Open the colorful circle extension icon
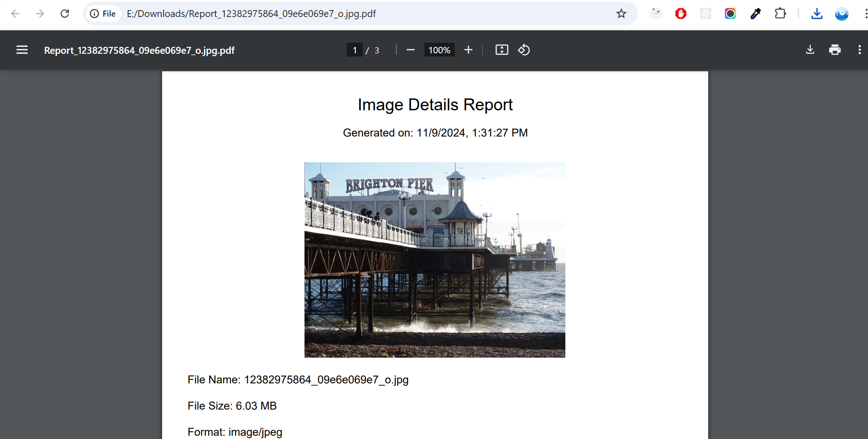Screen dimensions: 868x439 pyautogui.click(x=730, y=14)
